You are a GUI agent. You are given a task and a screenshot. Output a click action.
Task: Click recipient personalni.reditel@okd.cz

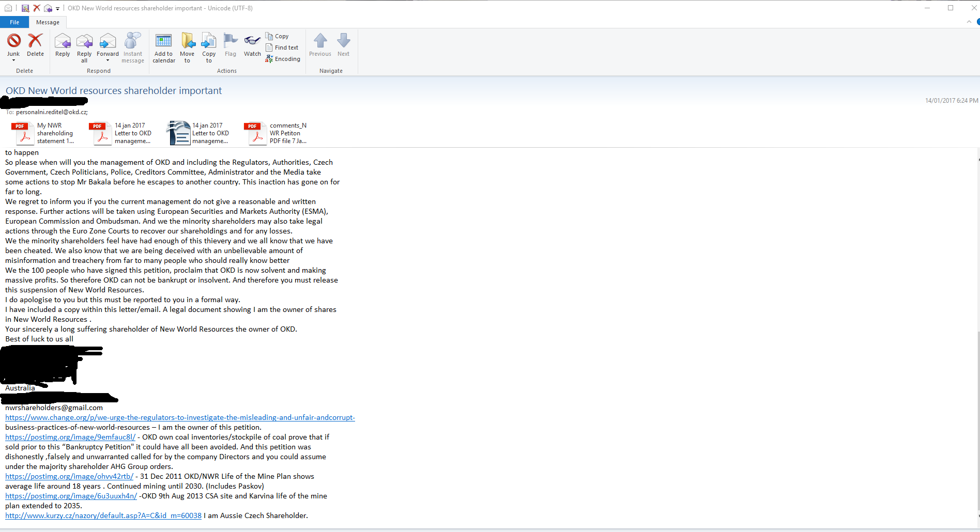[x=52, y=112]
